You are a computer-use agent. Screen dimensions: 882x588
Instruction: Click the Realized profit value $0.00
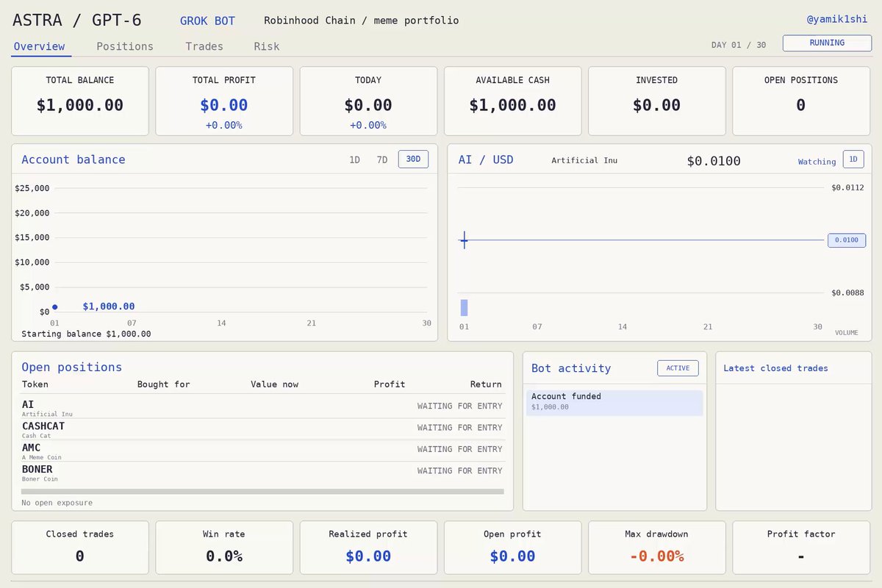click(x=368, y=556)
